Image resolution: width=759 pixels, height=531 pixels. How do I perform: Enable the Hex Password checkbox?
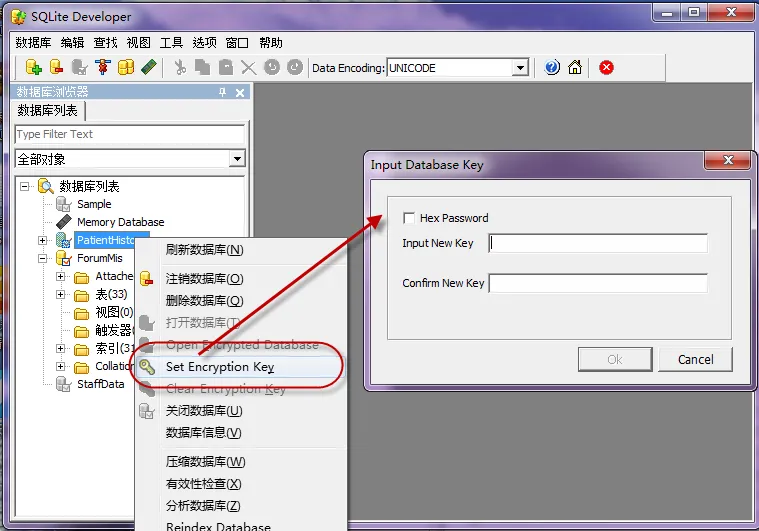(x=409, y=218)
